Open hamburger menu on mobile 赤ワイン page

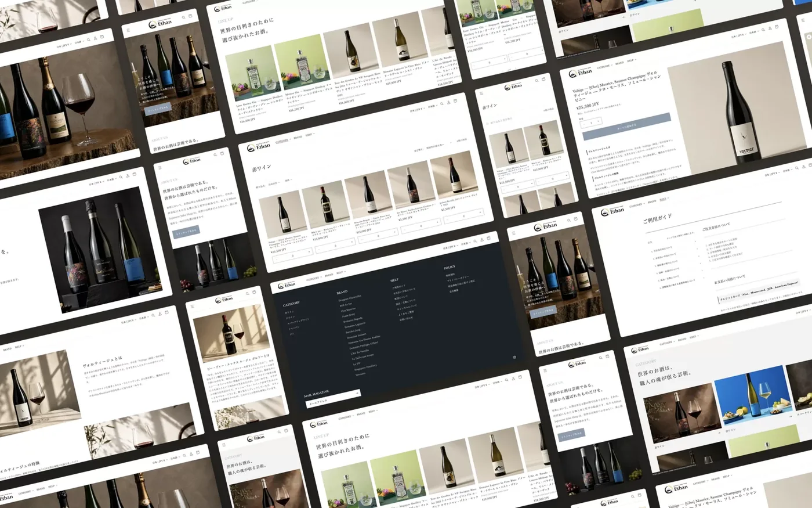[x=481, y=93]
